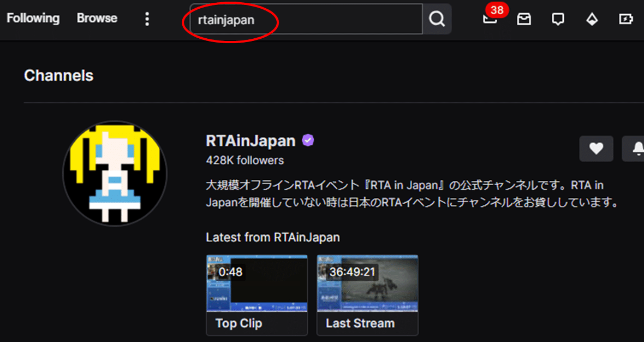Click the Top Clip label

click(x=239, y=323)
